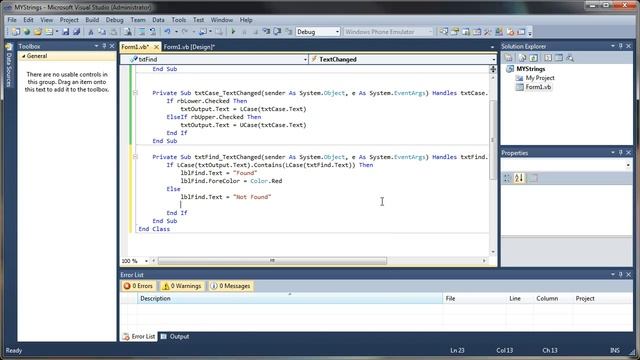Open the Properties object selector dropdown
The width and height of the screenshot is (640, 360).
pyautogui.click(x=628, y=165)
